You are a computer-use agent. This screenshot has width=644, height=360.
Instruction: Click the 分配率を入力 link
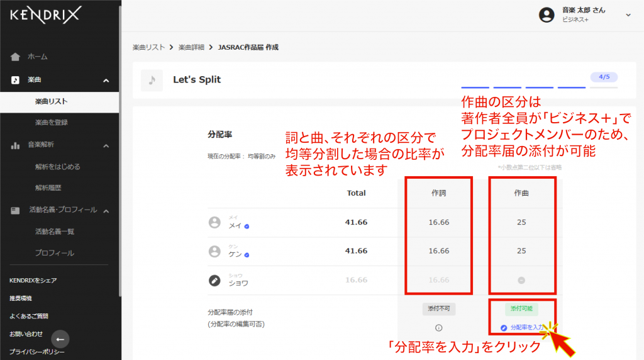tap(526, 328)
